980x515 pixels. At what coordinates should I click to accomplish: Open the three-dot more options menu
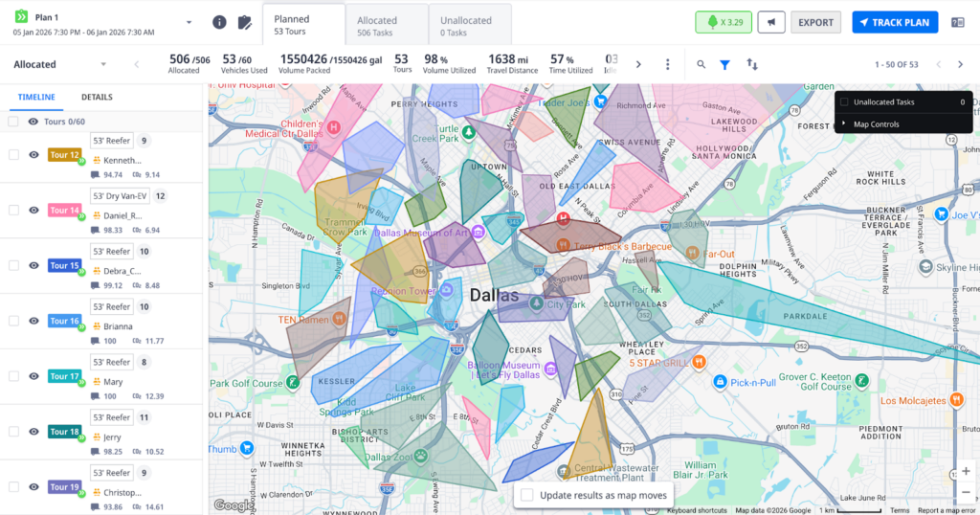667,64
